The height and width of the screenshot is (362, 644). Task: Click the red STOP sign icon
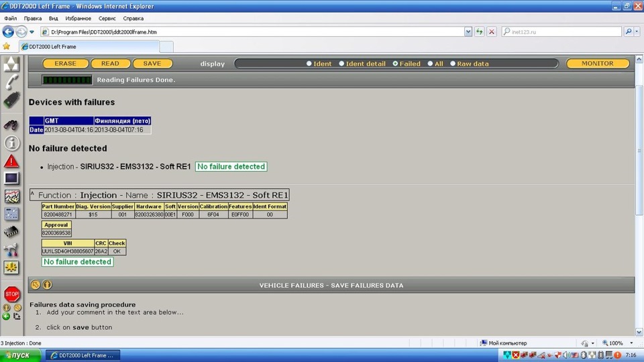coord(12,294)
